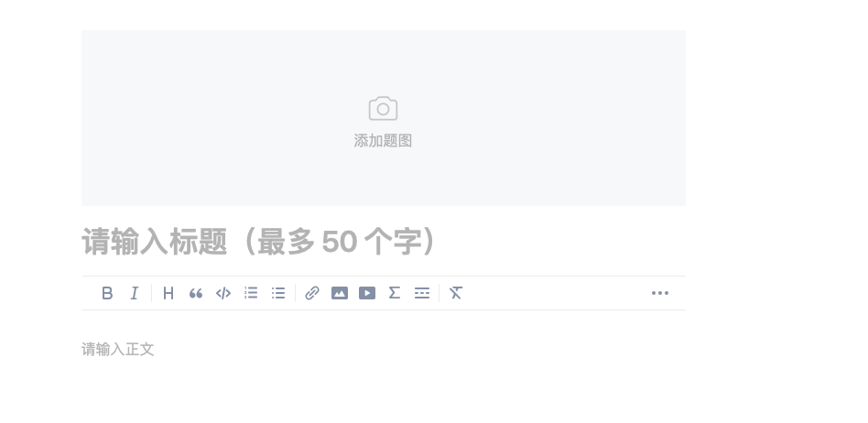Insert an image using the picture icon

click(340, 293)
